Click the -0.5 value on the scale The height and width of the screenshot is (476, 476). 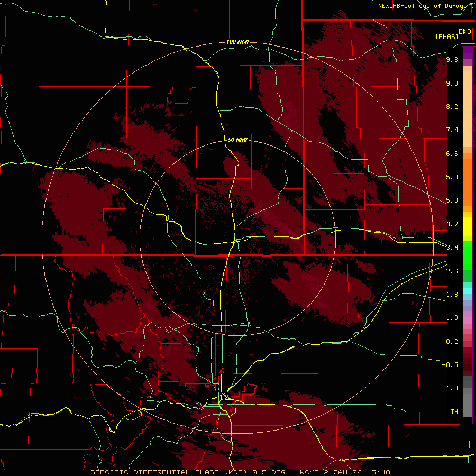450,364
